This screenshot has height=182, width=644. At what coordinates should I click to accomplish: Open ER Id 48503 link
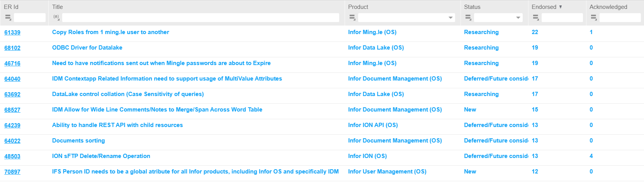click(x=12, y=156)
